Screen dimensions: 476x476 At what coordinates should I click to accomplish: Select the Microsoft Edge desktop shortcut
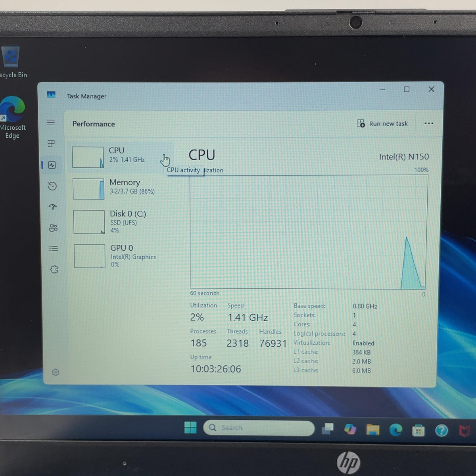pyautogui.click(x=12, y=118)
